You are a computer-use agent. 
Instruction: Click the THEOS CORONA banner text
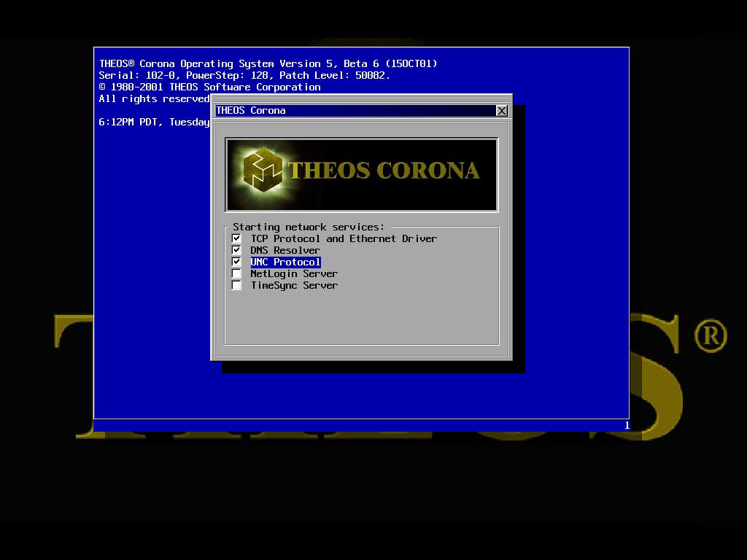[x=384, y=171]
